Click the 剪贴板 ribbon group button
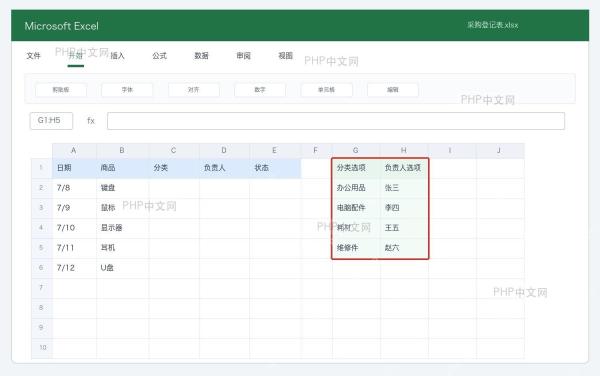The height and width of the screenshot is (376, 600). click(x=61, y=90)
